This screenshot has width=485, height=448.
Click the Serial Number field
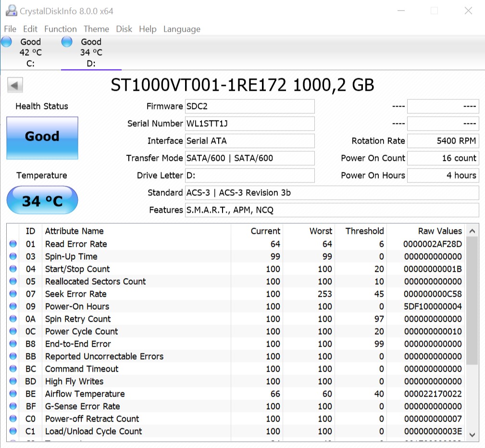tap(249, 123)
